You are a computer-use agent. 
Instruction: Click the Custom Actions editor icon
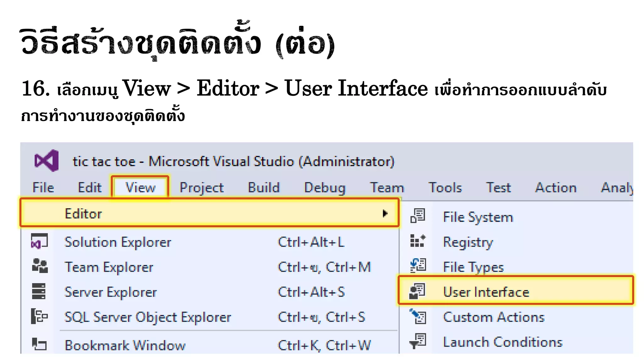click(418, 316)
